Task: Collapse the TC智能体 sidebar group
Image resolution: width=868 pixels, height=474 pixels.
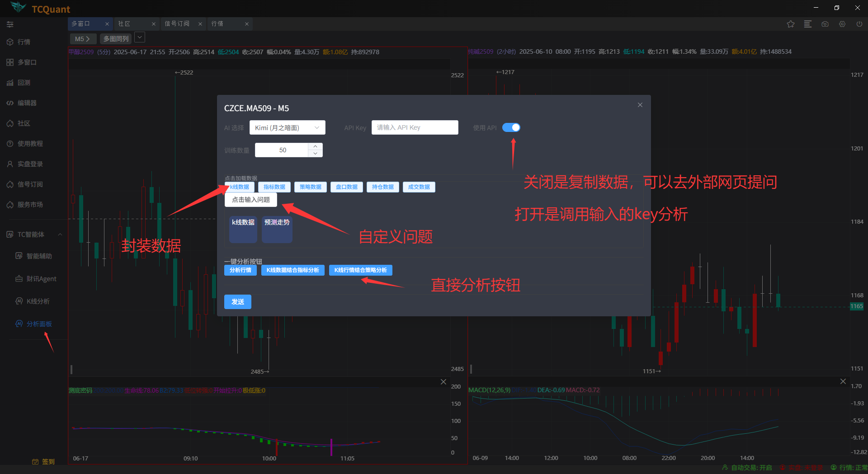Action: pyautogui.click(x=60, y=235)
